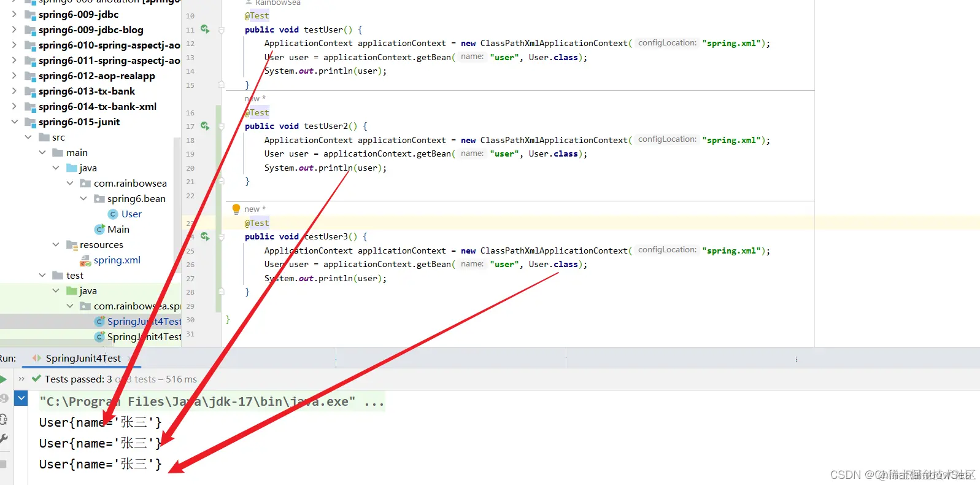This screenshot has height=485, width=980.
Task: Collapse the src folder
Action: tap(28, 137)
